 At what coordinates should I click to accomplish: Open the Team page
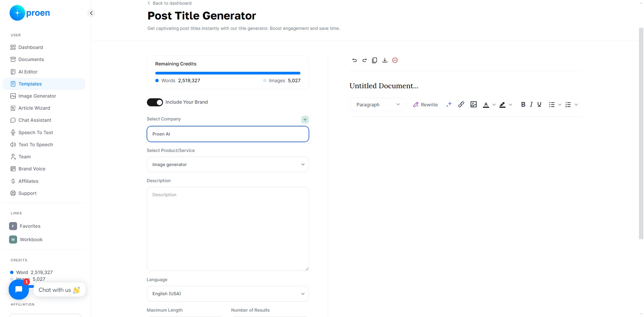coord(44,157)
